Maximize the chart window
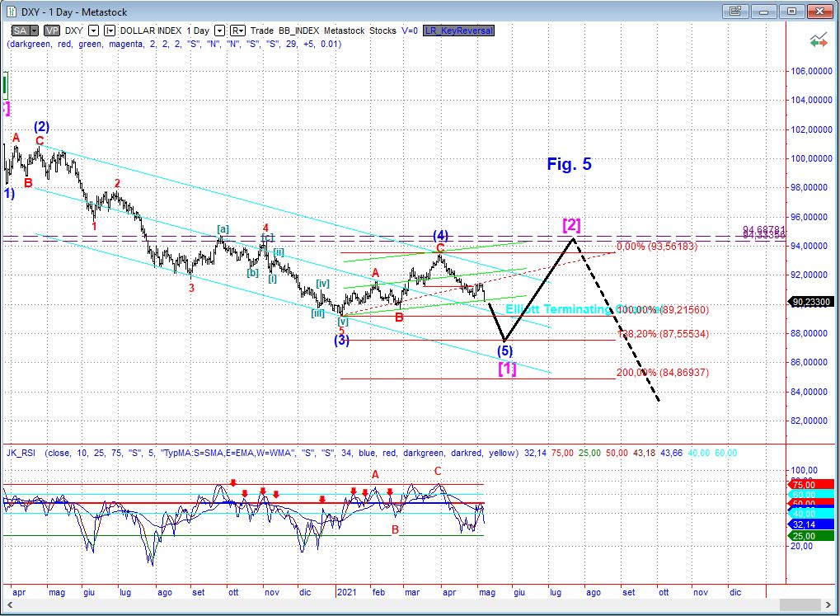Image resolution: width=840 pixels, height=616 pixels. (791, 12)
